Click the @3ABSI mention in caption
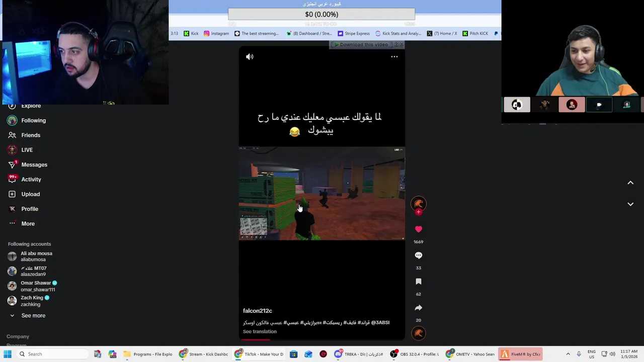 (x=380, y=323)
